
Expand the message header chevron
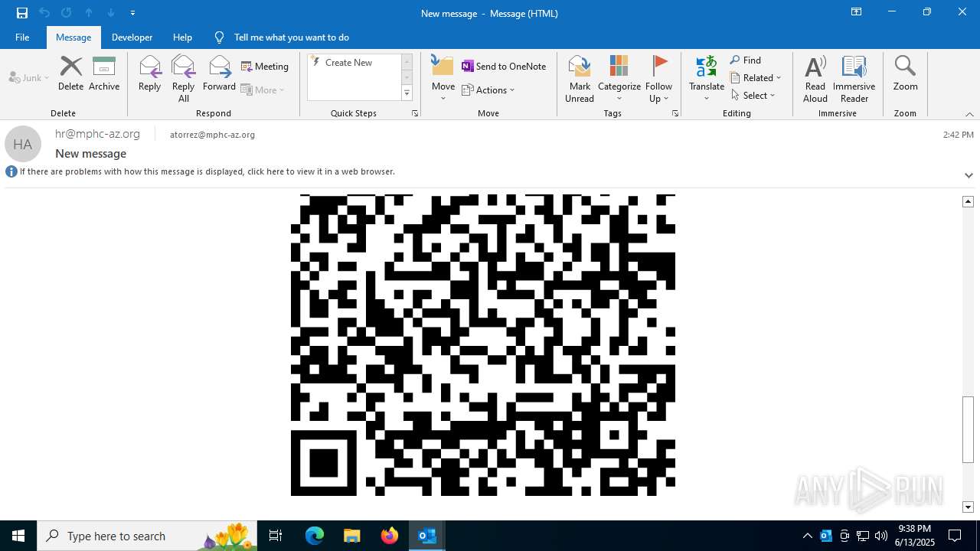pyautogui.click(x=969, y=175)
